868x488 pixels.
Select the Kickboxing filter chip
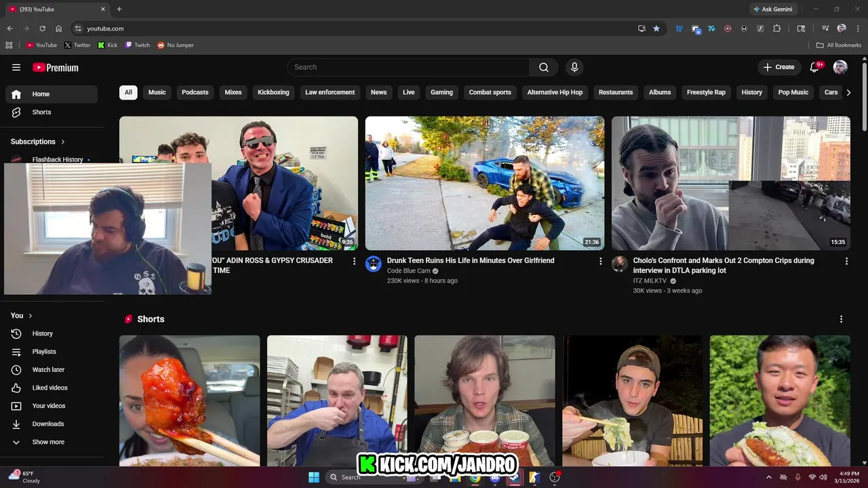pos(273,92)
